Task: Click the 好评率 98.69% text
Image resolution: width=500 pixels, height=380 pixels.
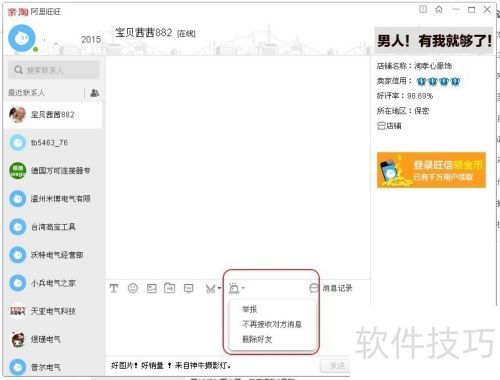Action: pyautogui.click(x=405, y=96)
